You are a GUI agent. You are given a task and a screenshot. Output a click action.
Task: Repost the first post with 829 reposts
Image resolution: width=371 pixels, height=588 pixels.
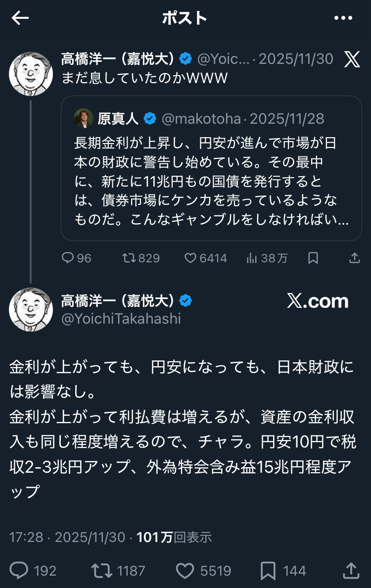point(129,258)
